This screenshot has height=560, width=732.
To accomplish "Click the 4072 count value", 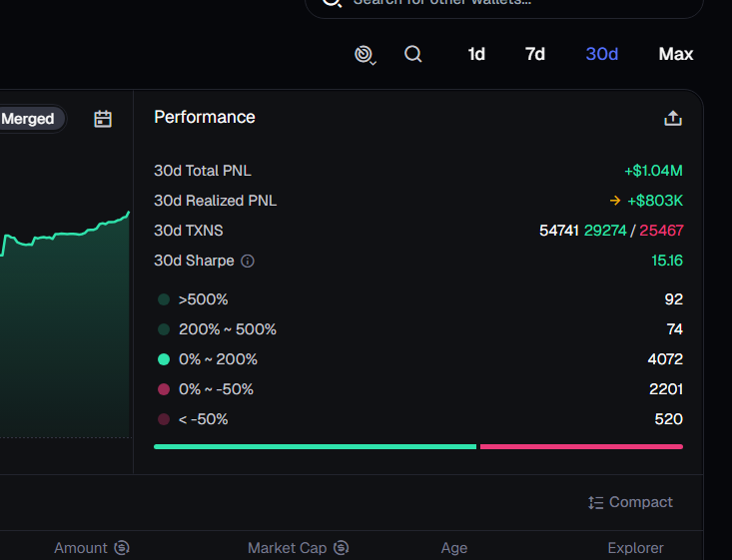I will pyautogui.click(x=665, y=359).
